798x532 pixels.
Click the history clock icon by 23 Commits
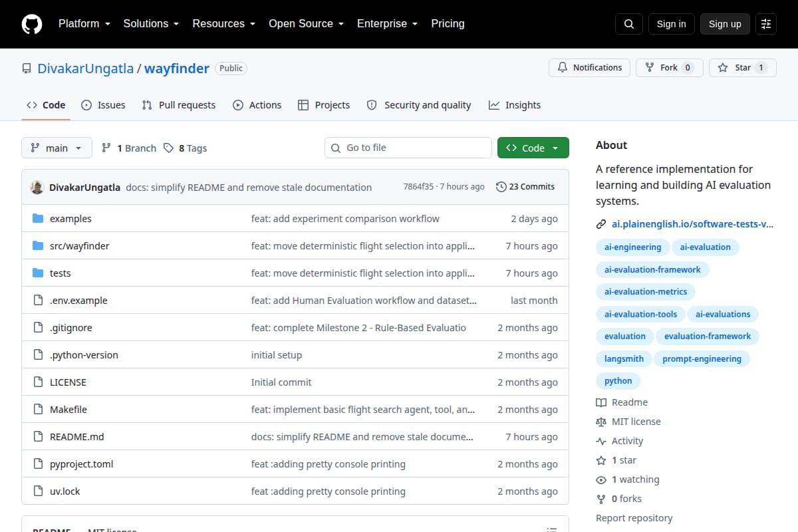(x=501, y=187)
